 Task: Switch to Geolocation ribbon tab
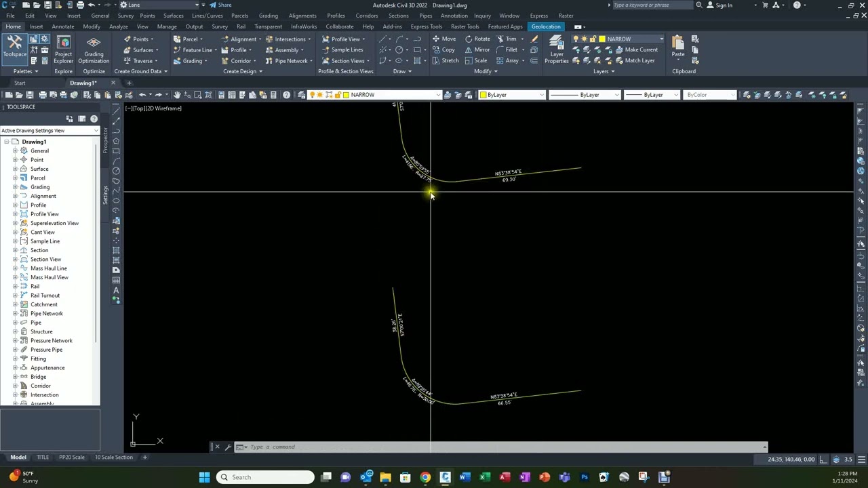(546, 26)
